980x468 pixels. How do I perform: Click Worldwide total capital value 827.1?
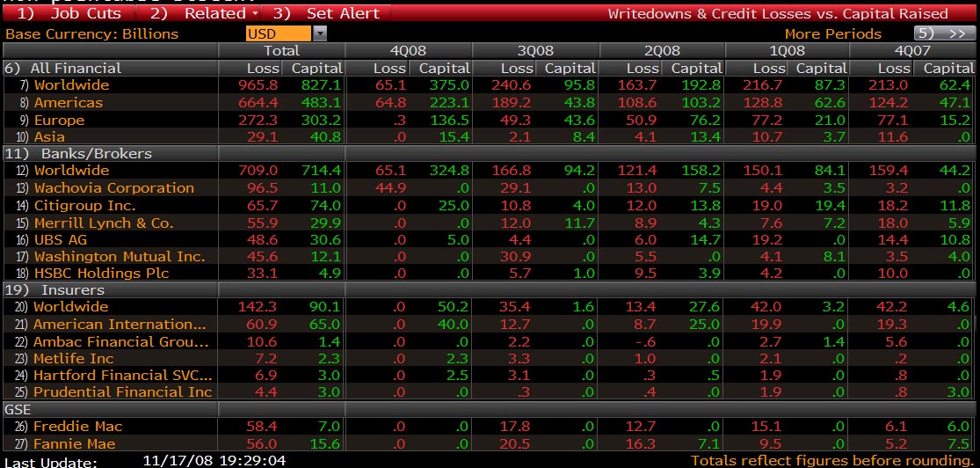(x=322, y=85)
